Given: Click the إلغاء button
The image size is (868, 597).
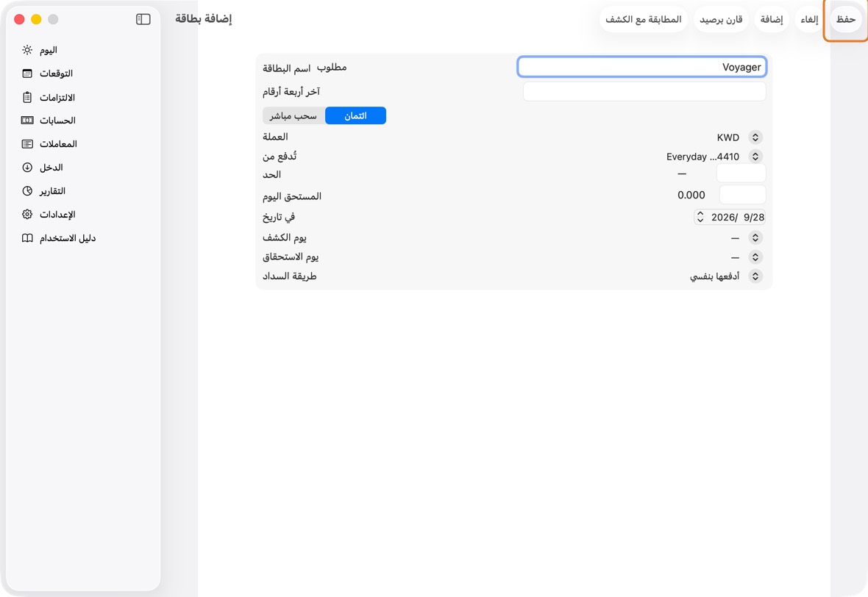Looking at the screenshot, I should [x=809, y=19].
